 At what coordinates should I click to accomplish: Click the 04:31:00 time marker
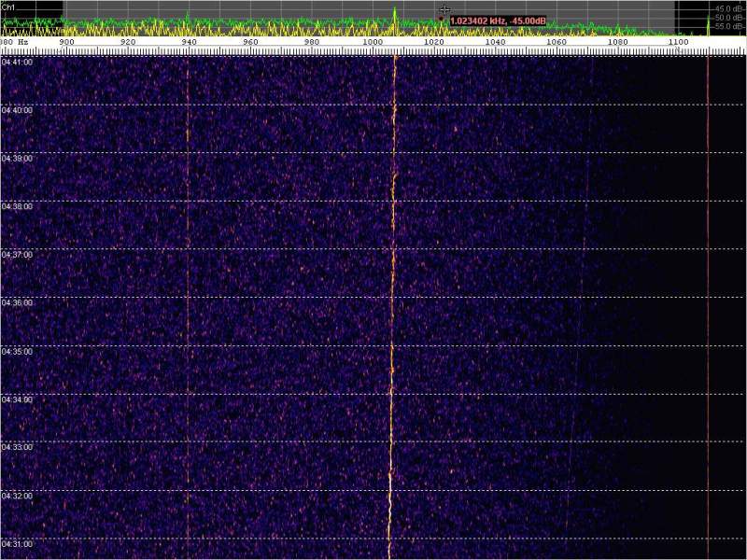pos(17,544)
